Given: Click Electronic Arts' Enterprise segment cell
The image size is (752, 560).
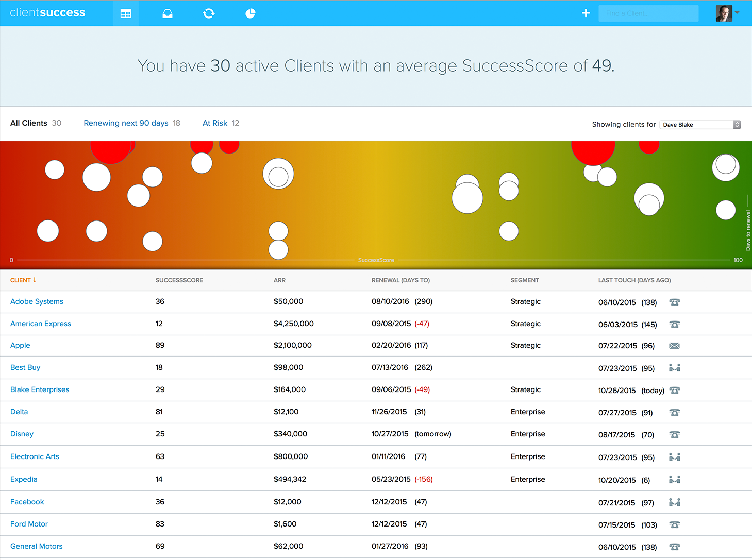Looking at the screenshot, I should [x=528, y=456].
